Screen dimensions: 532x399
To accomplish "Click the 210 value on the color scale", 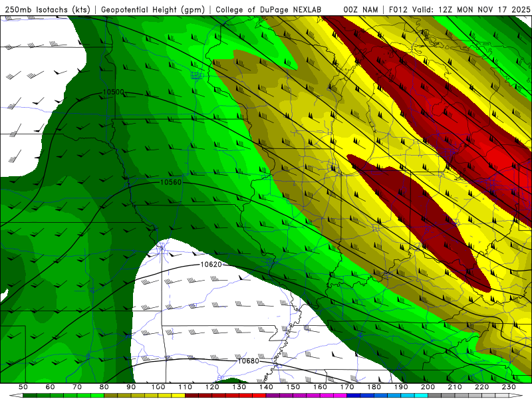I will point(455,387).
